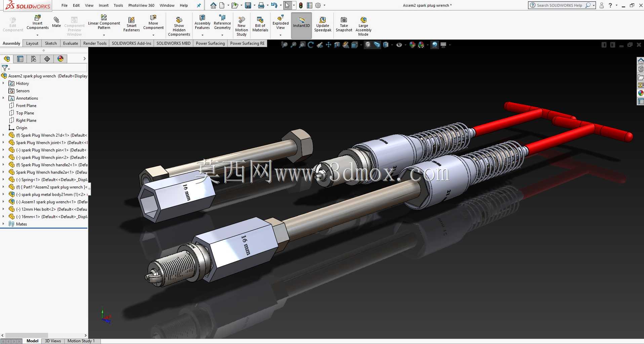Switch to the Evaluate tab
The width and height of the screenshot is (644, 344).
(71, 43)
